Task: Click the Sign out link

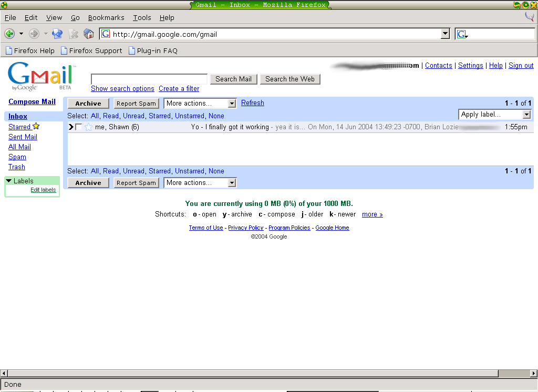Action: [521, 65]
